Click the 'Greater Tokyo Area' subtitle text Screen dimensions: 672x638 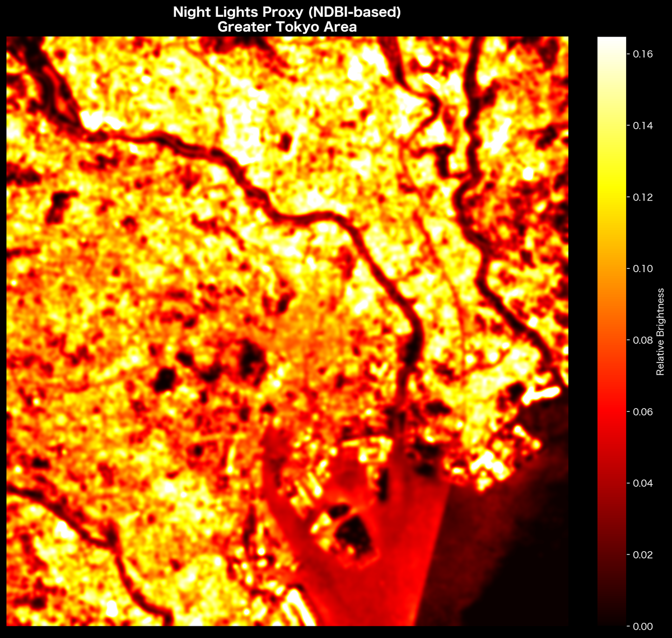[287, 27]
